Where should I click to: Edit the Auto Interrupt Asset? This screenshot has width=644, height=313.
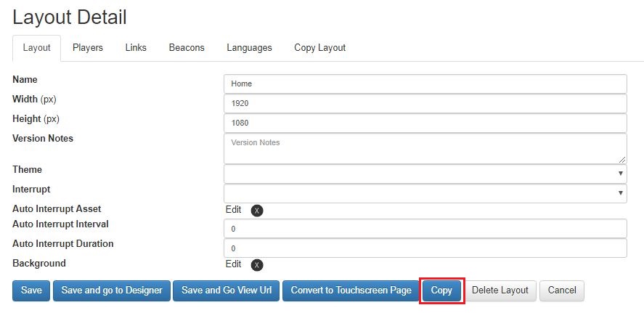(x=233, y=209)
